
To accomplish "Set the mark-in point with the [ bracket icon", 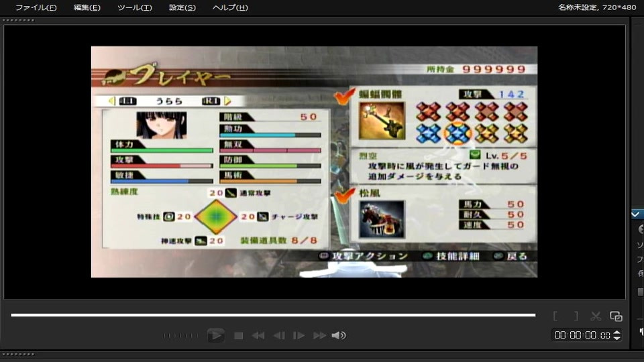I will (555, 316).
